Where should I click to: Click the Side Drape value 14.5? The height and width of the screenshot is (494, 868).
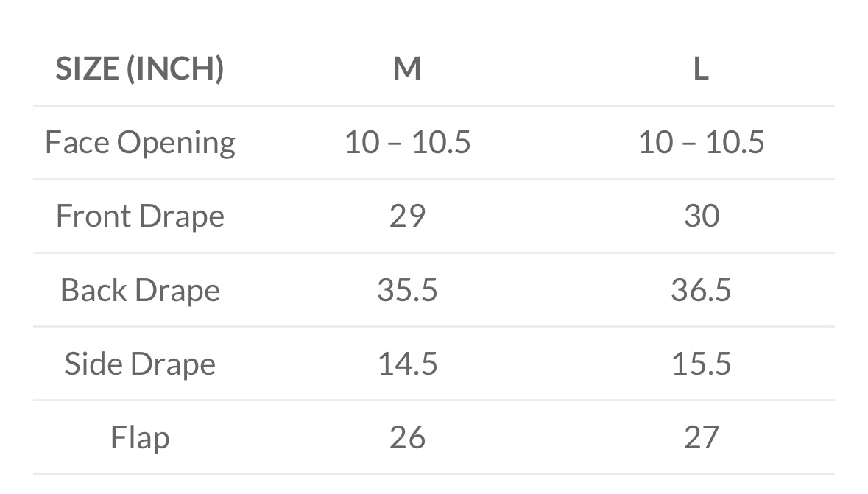point(407,364)
